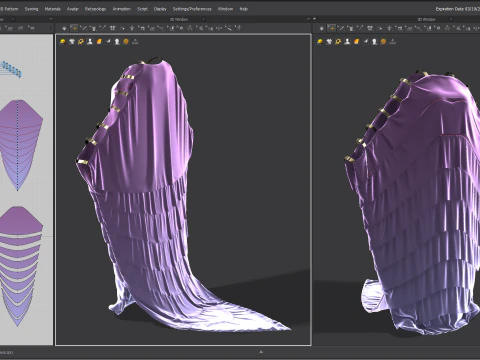Viewport: 480px width, 360px height.
Task: Open the Script menu
Action: pos(142,9)
